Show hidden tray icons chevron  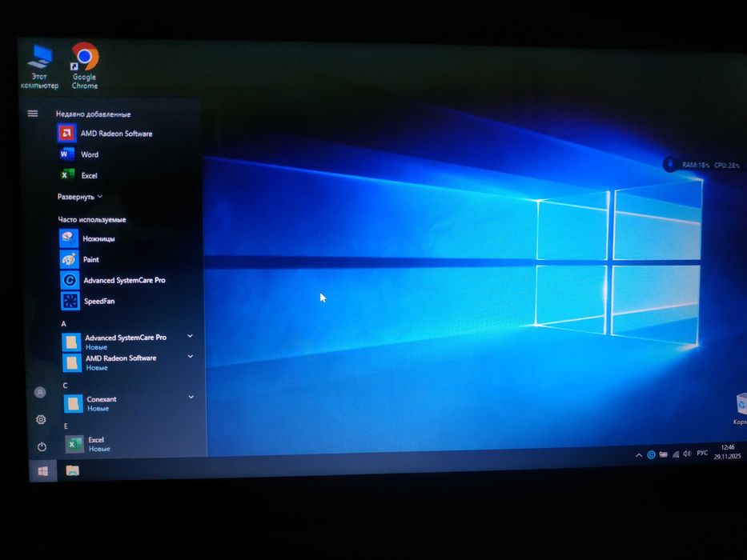(x=638, y=455)
